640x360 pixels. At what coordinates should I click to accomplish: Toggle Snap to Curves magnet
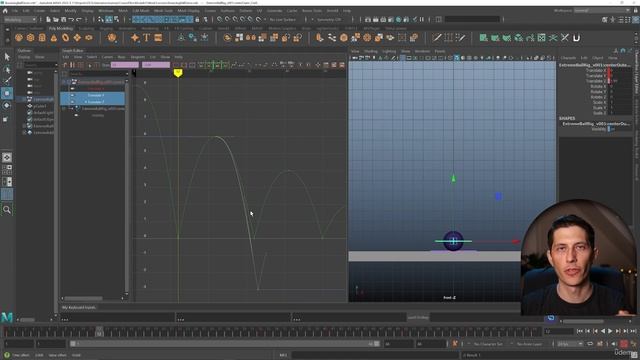coord(227,19)
